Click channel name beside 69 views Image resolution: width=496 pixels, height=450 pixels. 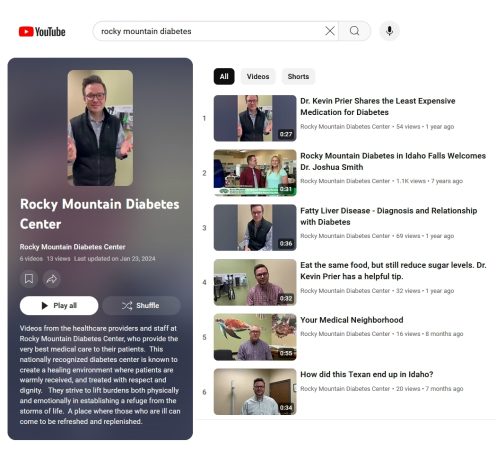[345, 236]
